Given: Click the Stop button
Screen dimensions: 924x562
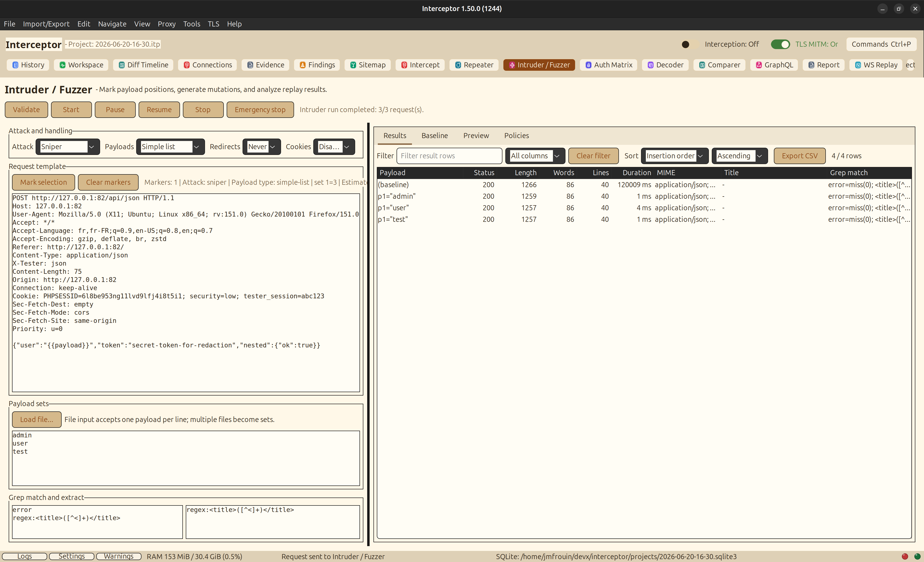Looking at the screenshot, I should click(x=203, y=109).
